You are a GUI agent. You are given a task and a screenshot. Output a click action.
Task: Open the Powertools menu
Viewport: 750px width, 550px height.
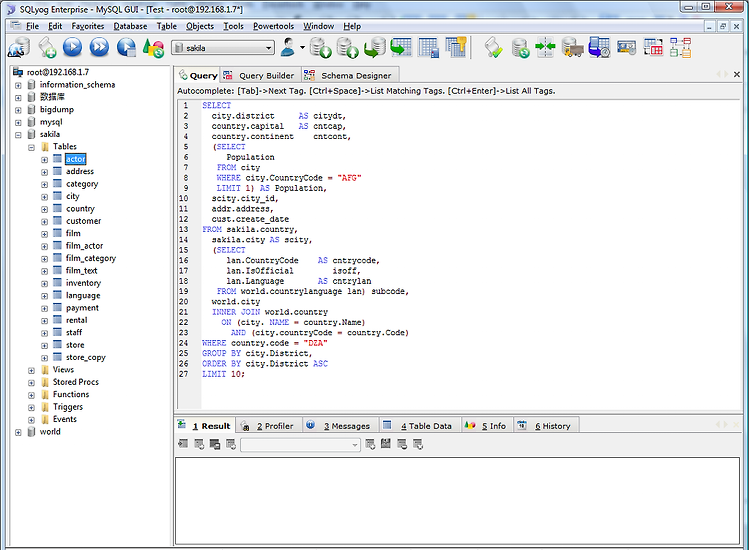pyautogui.click(x=273, y=26)
